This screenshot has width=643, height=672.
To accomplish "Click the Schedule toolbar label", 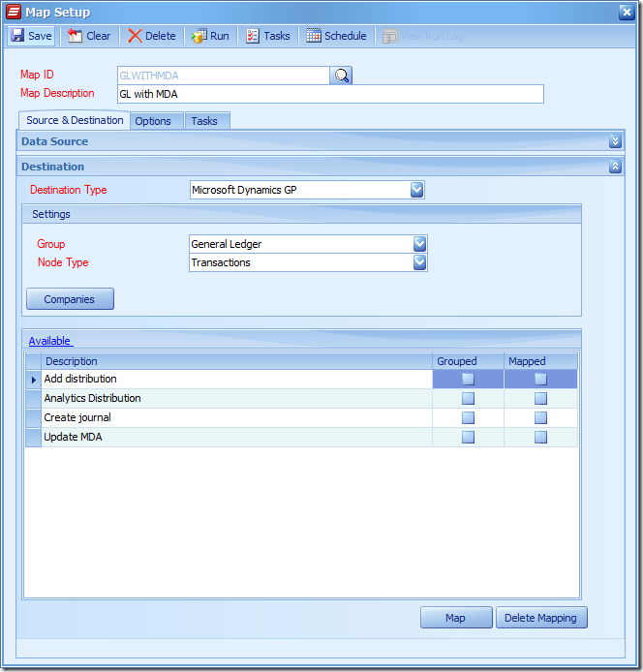I will pos(346,36).
